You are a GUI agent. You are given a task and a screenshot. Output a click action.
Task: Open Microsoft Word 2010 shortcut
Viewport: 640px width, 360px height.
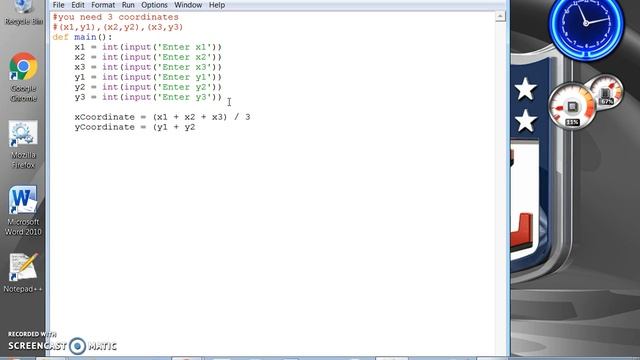click(x=23, y=211)
